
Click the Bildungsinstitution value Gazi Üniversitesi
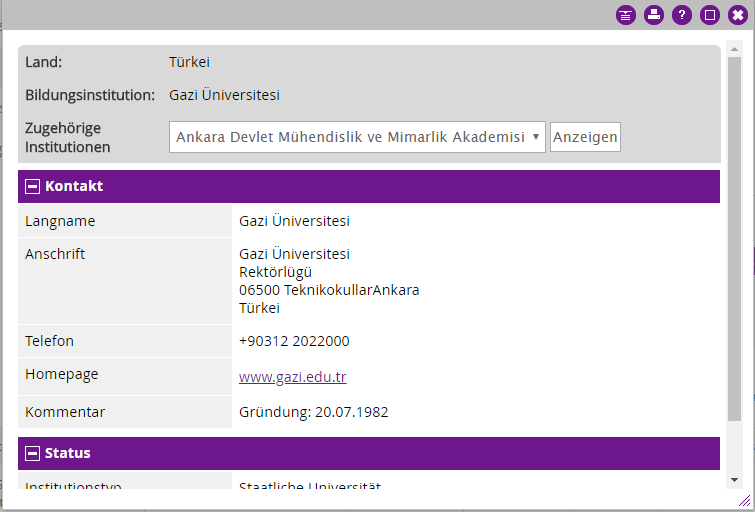point(224,95)
